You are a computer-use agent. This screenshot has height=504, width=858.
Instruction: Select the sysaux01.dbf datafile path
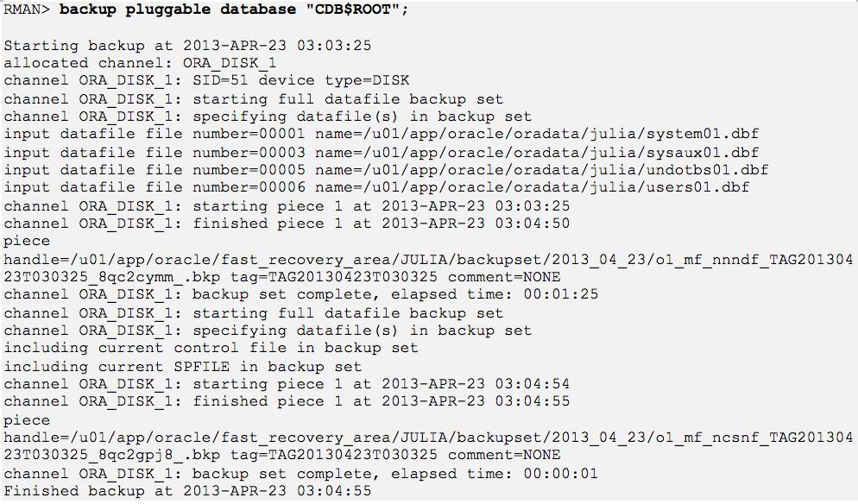(560, 152)
